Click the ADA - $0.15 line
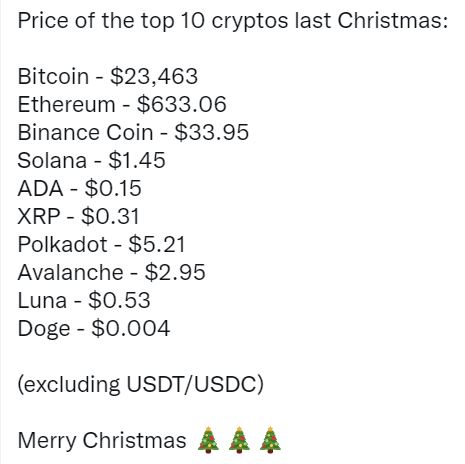This screenshot has width=465, height=464. tap(79, 188)
